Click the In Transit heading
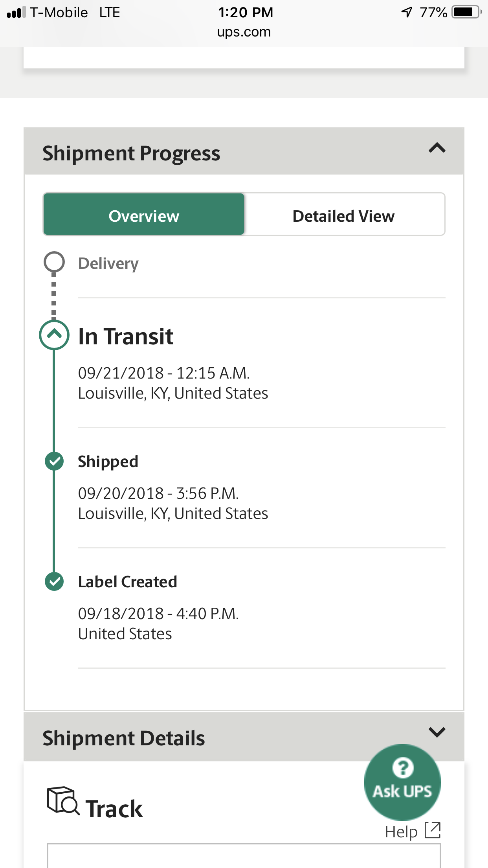The width and height of the screenshot is (488, 868). (126, 337)
